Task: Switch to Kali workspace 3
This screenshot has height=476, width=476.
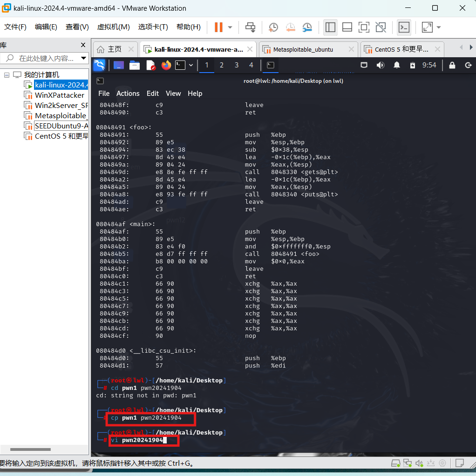Action: (x=237, y=65)
